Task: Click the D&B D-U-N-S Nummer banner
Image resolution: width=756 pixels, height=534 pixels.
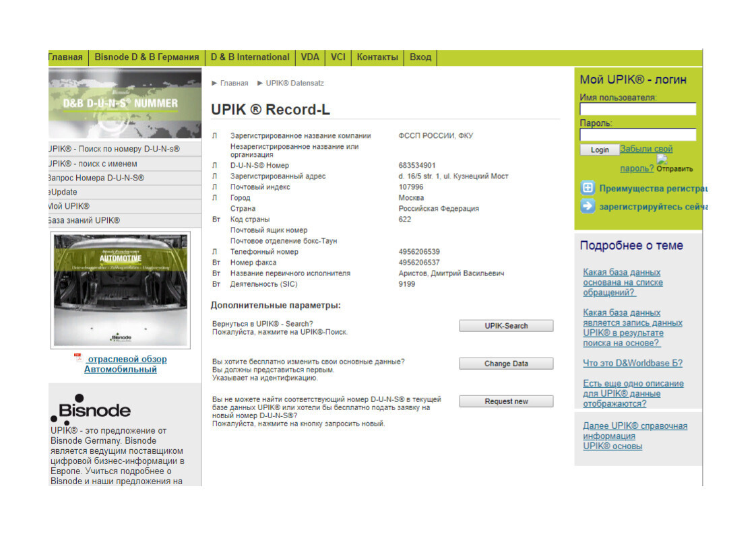Action: [125, 102]
